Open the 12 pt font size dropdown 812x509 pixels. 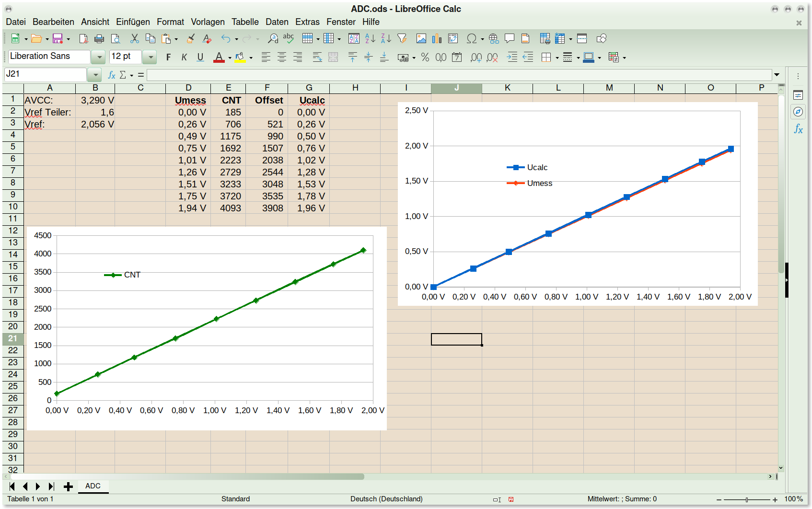(151, 58)
